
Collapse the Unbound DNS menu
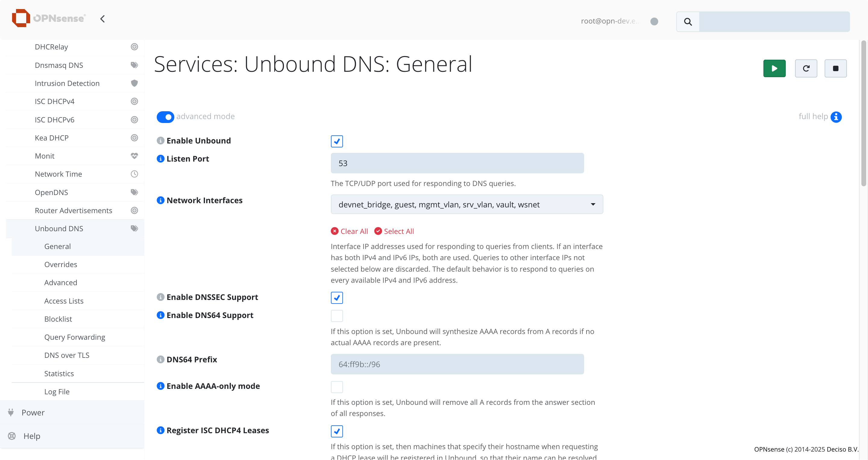[x=59, y=228]
